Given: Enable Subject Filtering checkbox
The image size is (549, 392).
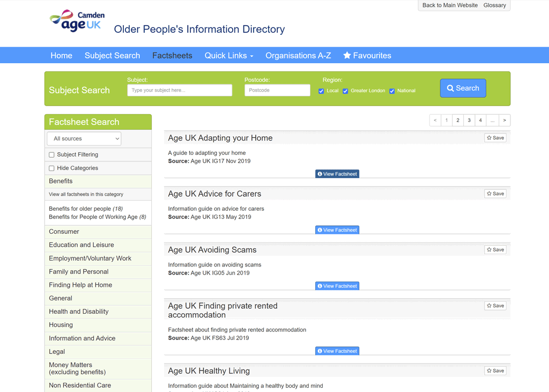Looking at the screenshot, I should (51, 155).
